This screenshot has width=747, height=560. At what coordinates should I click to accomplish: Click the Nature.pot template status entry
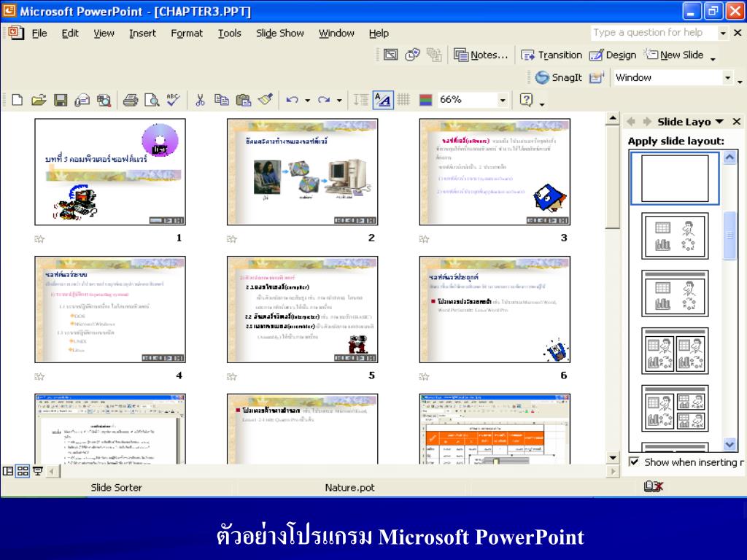pos(349,487)
